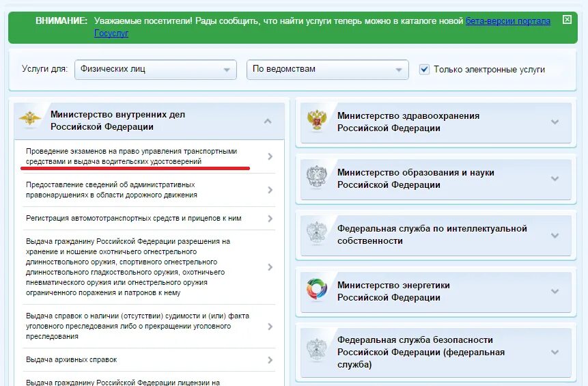Open the По ведомствам dropdown
This screenshot has height=386, width=588.
click(x=327, y=70)
